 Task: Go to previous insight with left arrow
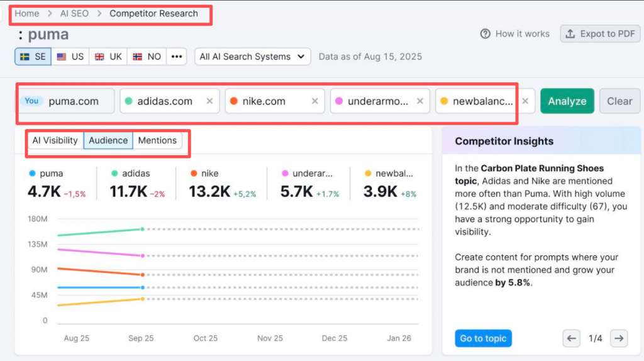pyautogui.click(x=571, y=339)
